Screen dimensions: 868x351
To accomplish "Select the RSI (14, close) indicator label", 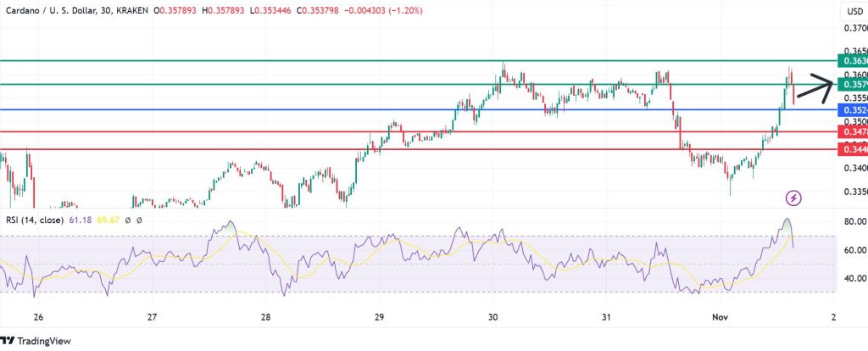I will (39, 220).
